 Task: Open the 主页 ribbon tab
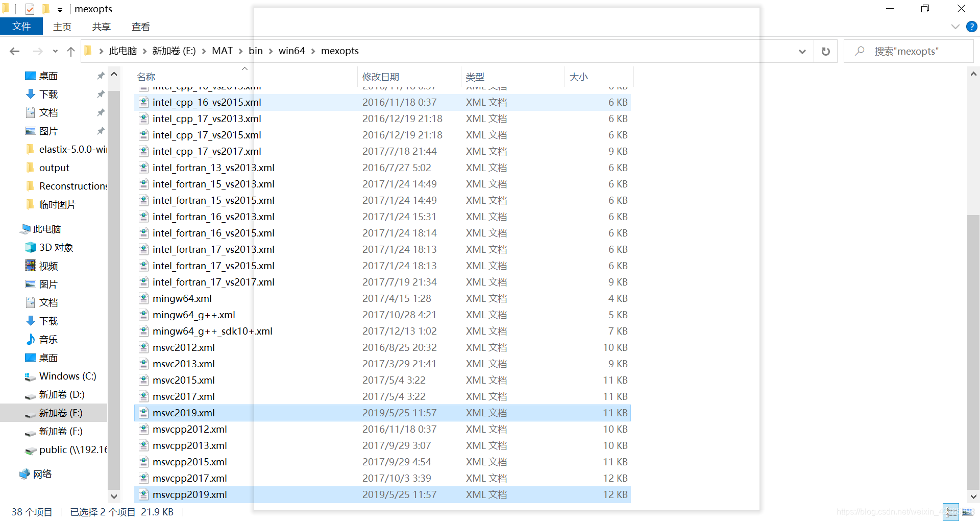pyautogui.click(x=62, y=27)
